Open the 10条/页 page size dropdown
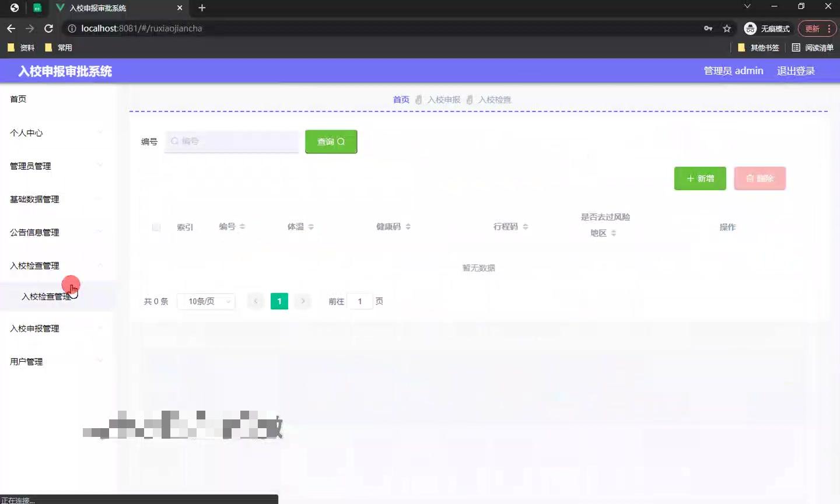This screenshot has width=840, height=504. (x=206, y=301)
